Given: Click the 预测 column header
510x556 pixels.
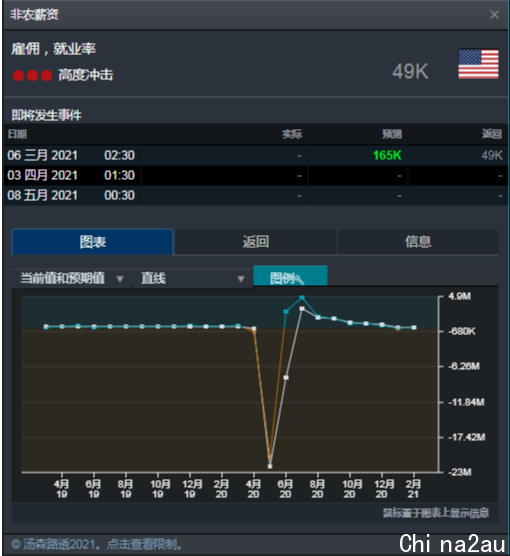Looking at the screenshot, I should point(392,134).
